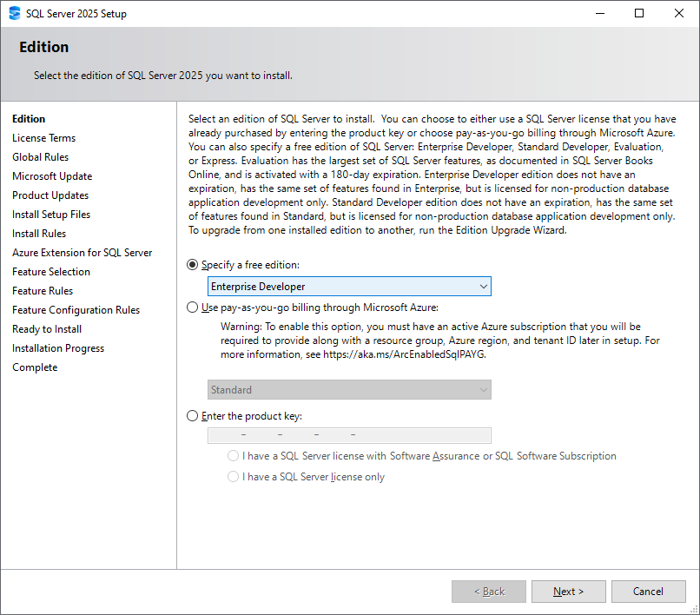Select Azure Extension for SQL Server step
Screen dimensions: 700x615
click(x=83, y=253)
